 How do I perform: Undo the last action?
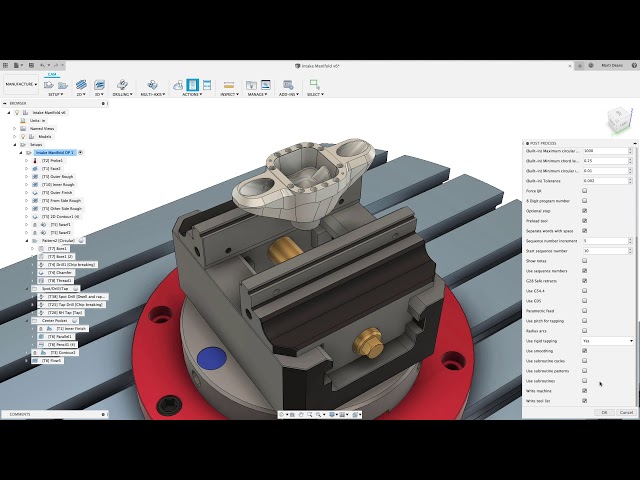pyautogui.click(x=42, y=65)
